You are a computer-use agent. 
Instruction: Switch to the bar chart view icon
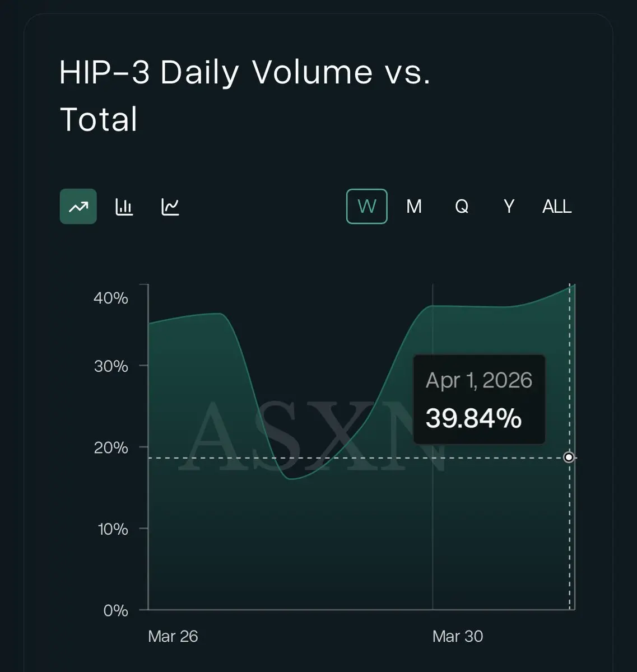[x=124, y=207]
